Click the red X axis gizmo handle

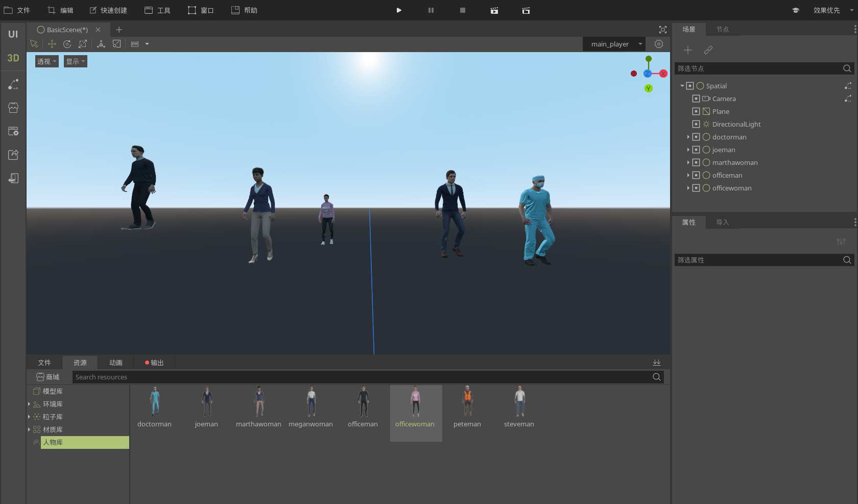pyautogui.click(x=663, y=74)
